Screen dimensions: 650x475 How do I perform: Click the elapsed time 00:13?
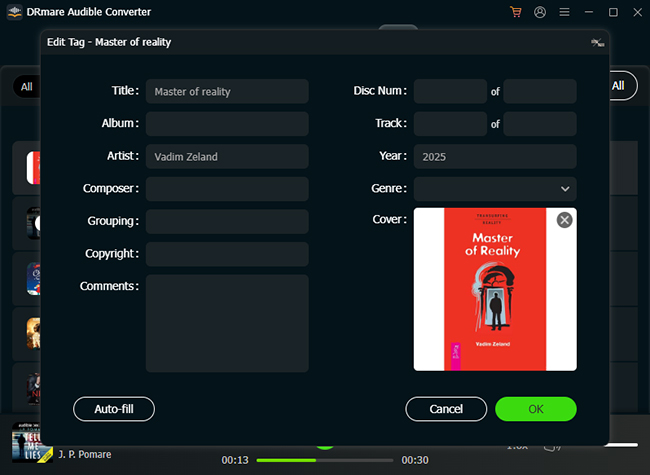click(x=235, y=460)
